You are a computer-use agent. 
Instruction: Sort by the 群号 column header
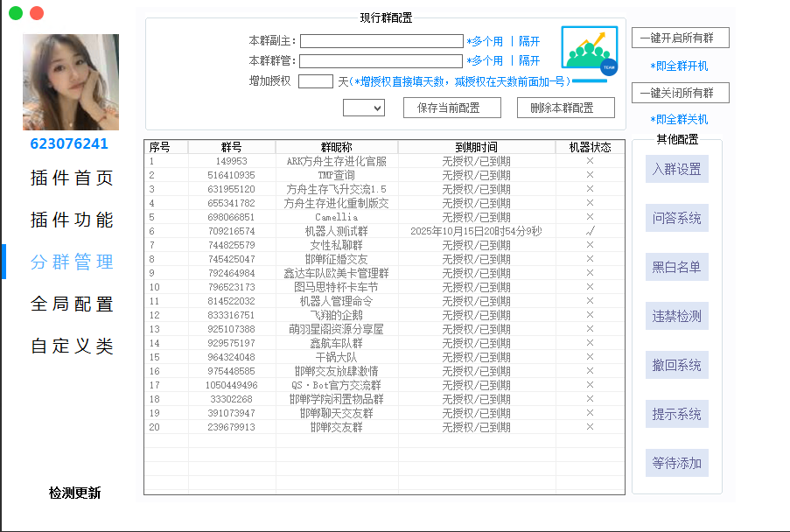232,147
